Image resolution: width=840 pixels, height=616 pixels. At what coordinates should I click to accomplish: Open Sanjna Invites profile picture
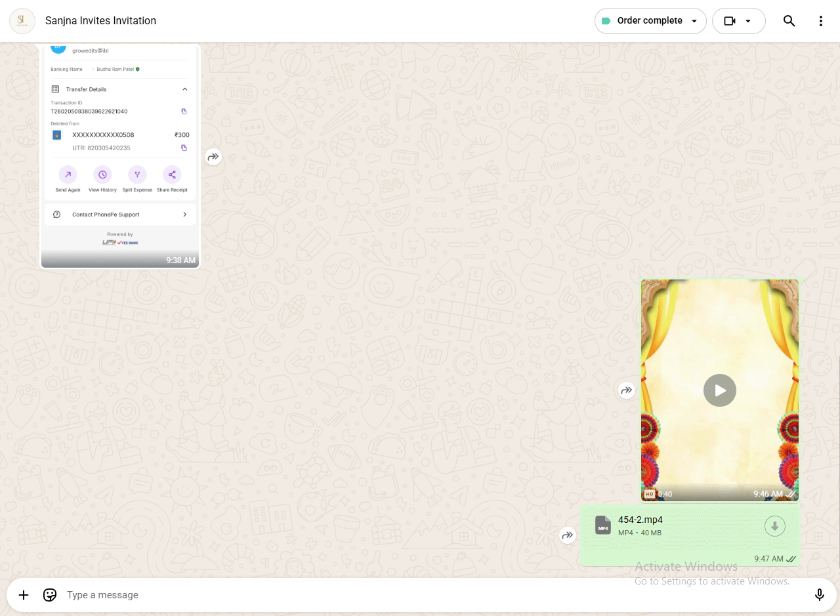[22, 21]
